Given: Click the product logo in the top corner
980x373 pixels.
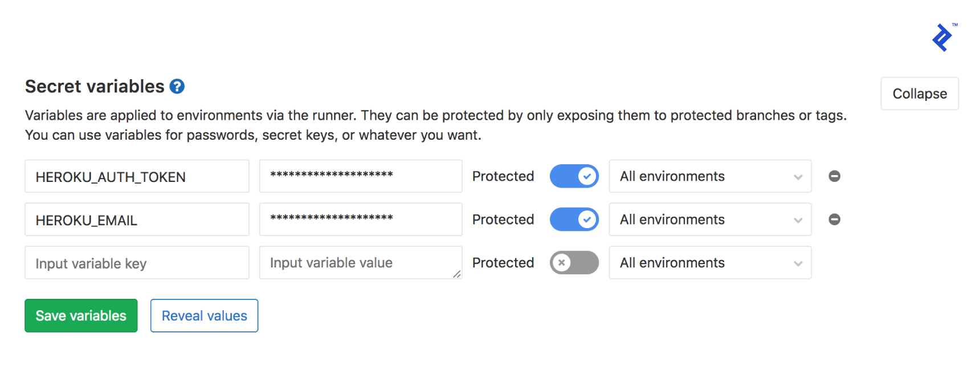Looking at the screenshot, I should [941, 37].
